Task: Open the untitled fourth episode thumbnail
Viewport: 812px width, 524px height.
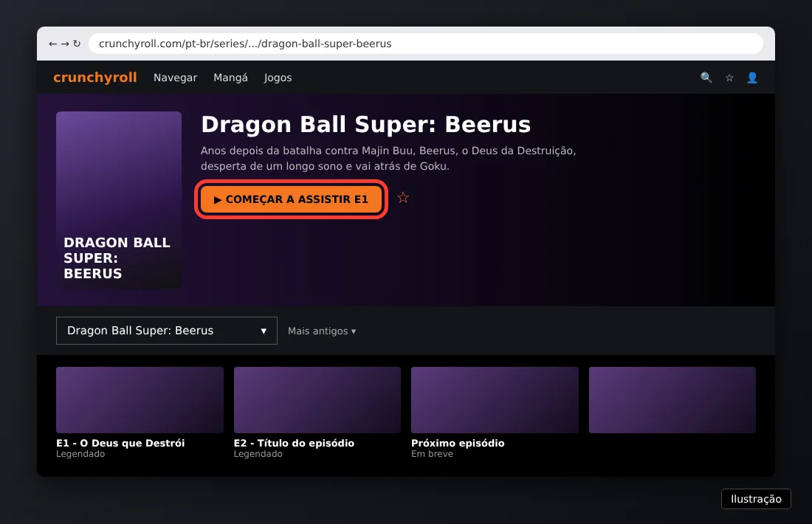Action: 672,400
